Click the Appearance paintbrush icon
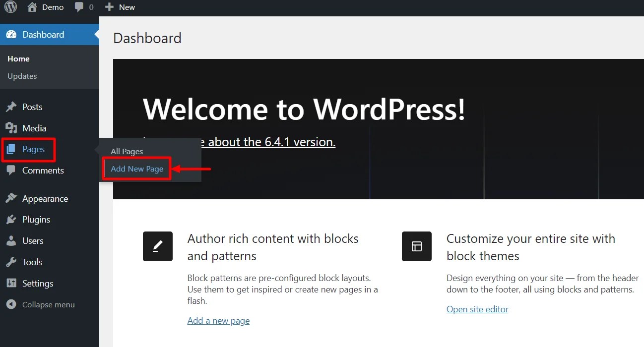 (11, 198)
